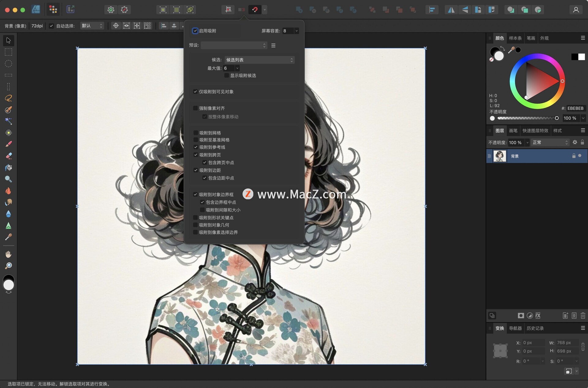Image resolution: width=588 pixels, height=388 pixels.
Task: Pick color with panel eyedropper icon
Action: click(x=511, y=50)
